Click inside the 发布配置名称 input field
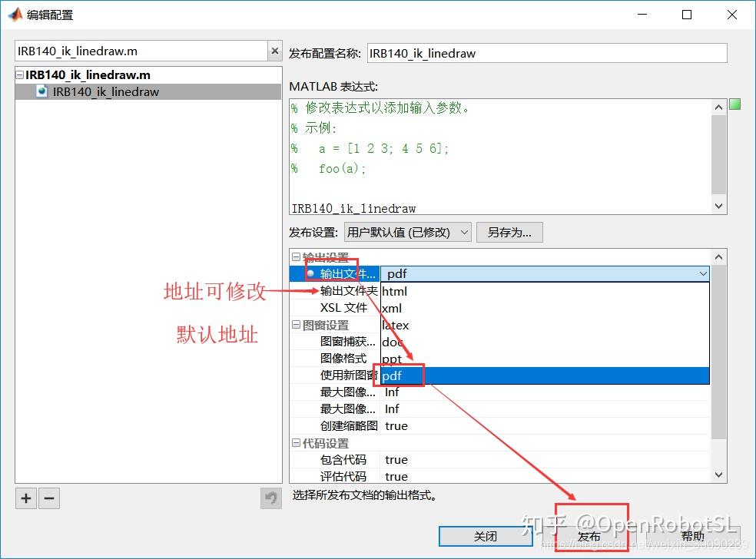Image resolution: width=756 pixels, height=559 pixels. 547,53
